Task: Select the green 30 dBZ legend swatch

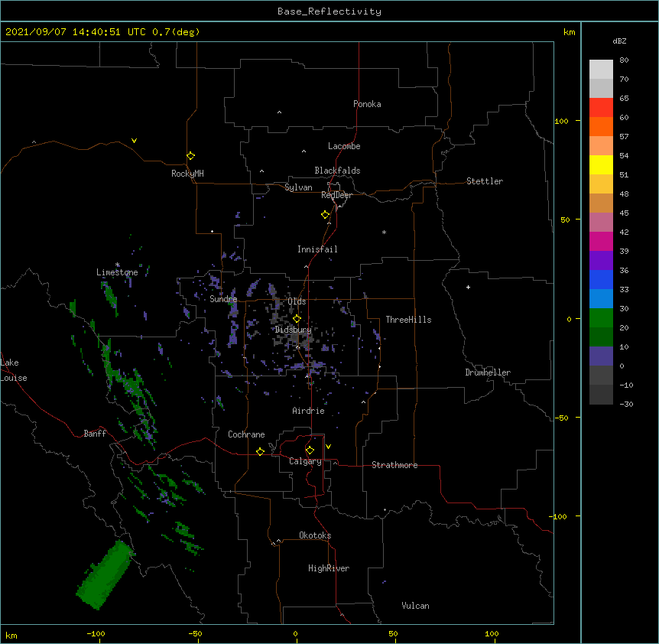Action: point(601,318)
